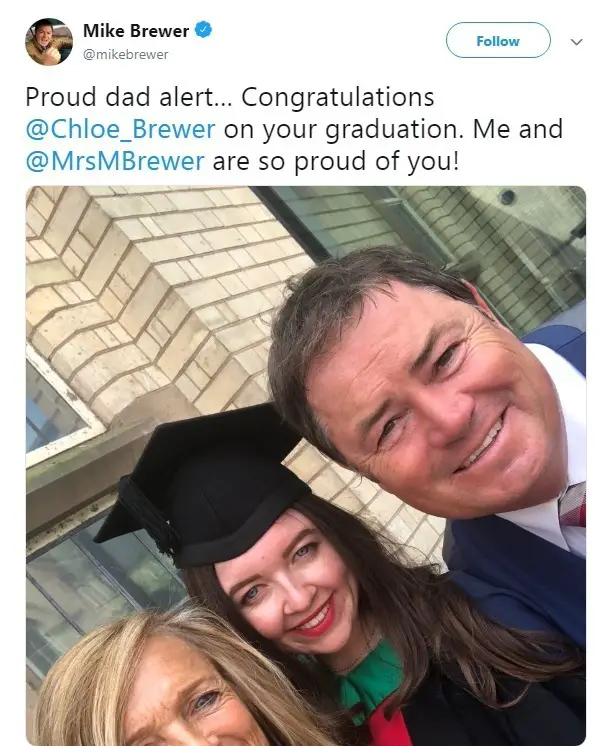This screenshot has height=746, width=614.
Task: Open Mike Brewer's profile avatar
Action: point(49,41)
